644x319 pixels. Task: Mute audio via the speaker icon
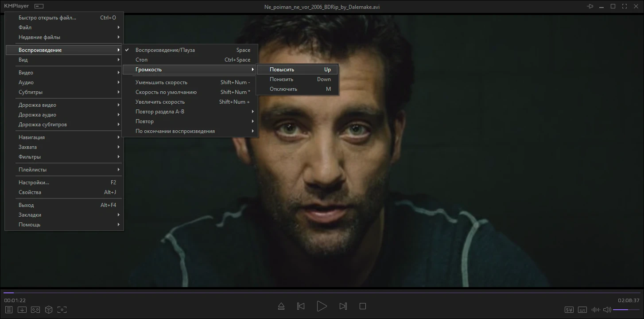coord(607,310)
